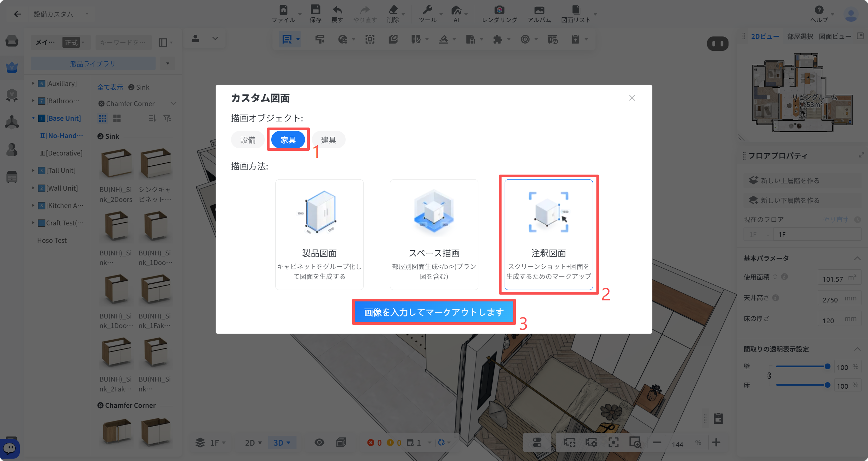Image resolution: width=868 pixels, height=461 pixels.
Task: Toggle the wall-floor link icon
Action: [x=769, y=376]
